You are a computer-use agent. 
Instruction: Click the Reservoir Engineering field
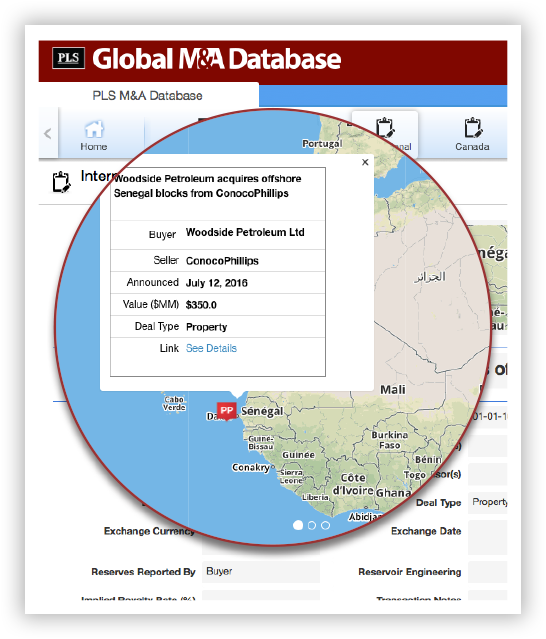[487, 572]
